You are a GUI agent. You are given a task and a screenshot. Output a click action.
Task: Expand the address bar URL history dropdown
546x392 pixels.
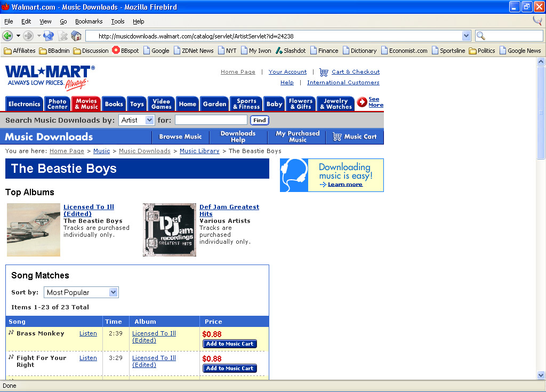(x=466, y=36)
